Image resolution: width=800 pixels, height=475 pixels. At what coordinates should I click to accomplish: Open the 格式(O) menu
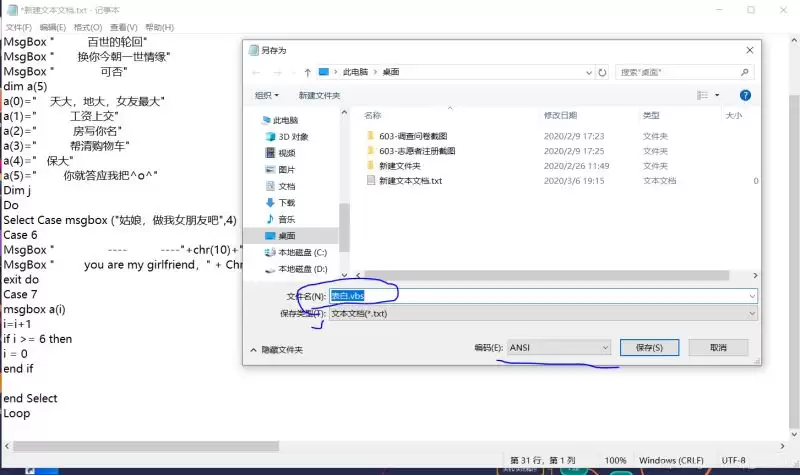(88, 28)
